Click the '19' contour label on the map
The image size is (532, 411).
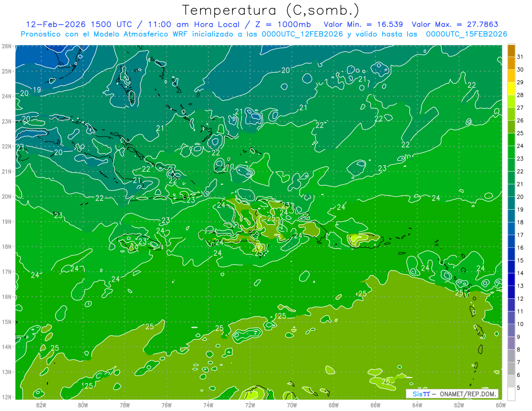[37, 90]
